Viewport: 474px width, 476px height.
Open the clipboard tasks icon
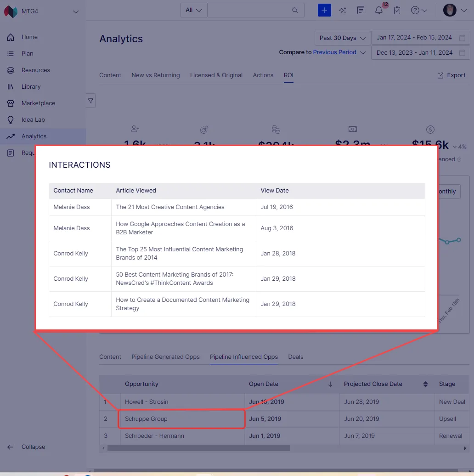coord(397,10)
